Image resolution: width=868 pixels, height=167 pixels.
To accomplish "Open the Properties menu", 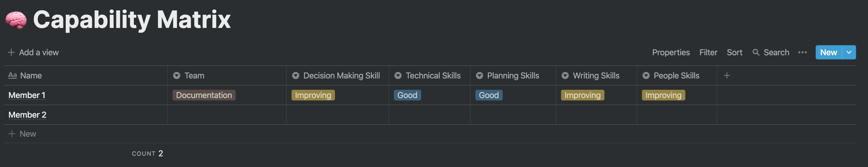I will 670,52.
